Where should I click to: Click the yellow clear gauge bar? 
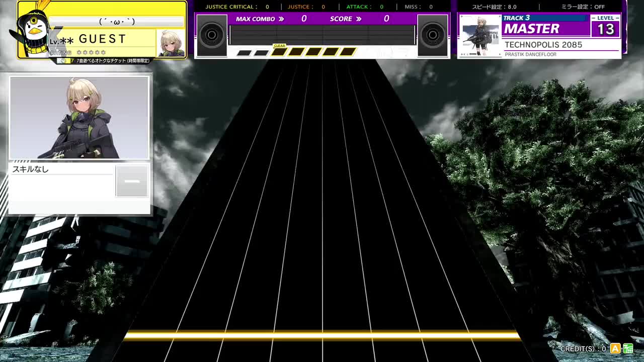(x=313, y=52)
